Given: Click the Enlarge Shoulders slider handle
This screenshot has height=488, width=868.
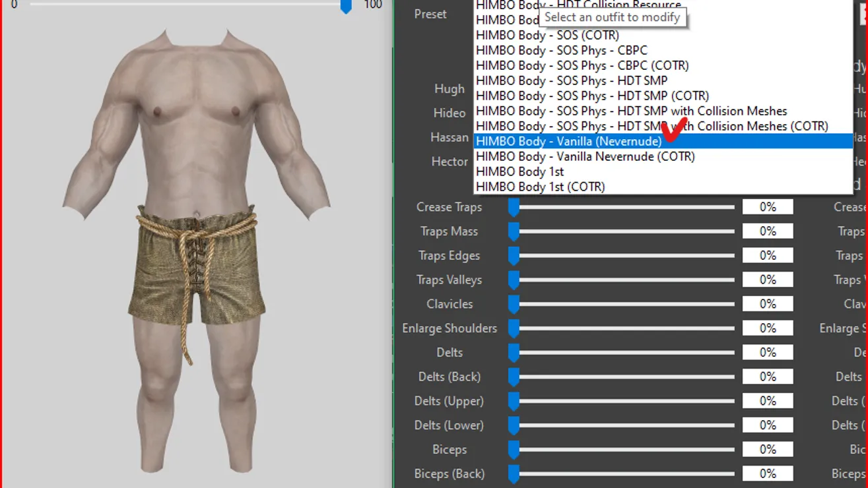Looking at the screenshot, I should tap(514, 329).
